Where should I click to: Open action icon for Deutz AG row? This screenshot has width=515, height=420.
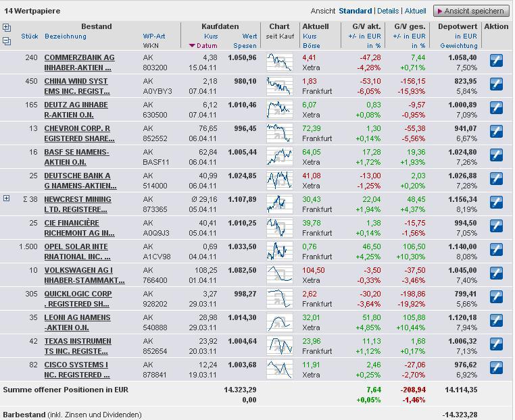496,108
